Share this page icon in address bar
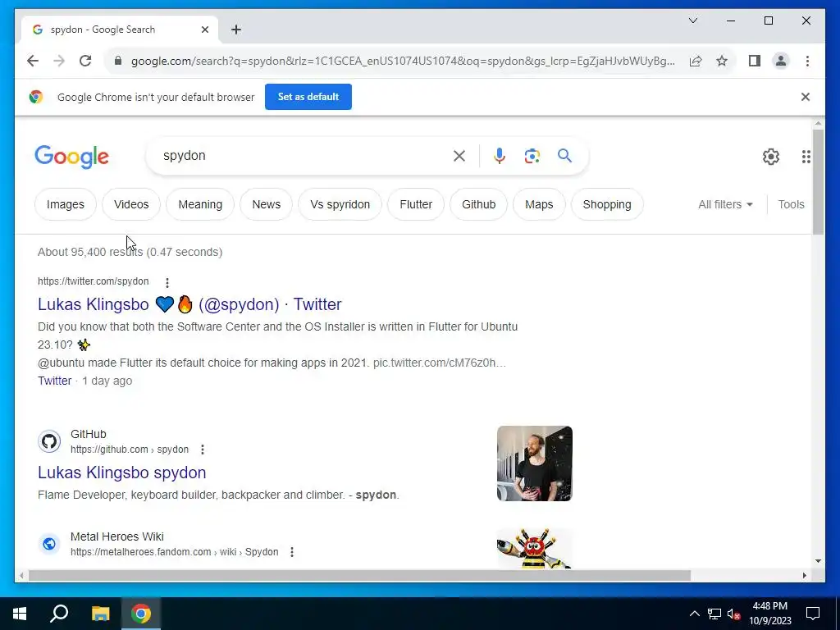The width and height of the screenshot is (840, 630). (x=696, y=61)
